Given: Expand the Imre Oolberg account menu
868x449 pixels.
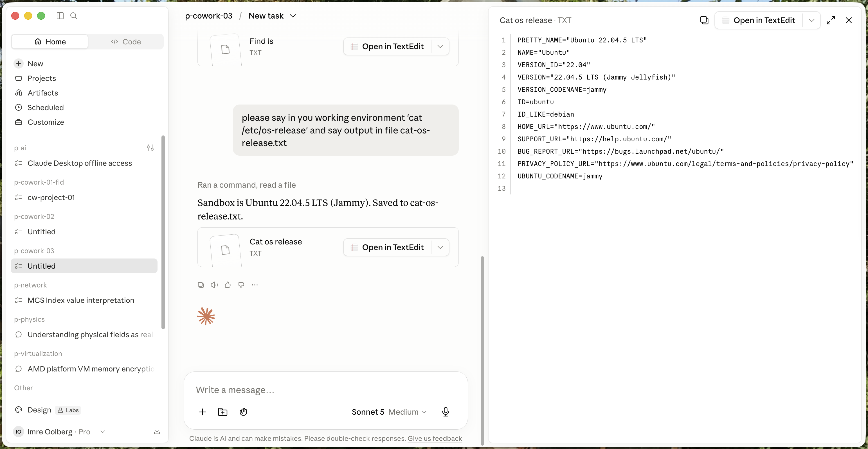Looking at the screenshot, I should tap(103, 432).
